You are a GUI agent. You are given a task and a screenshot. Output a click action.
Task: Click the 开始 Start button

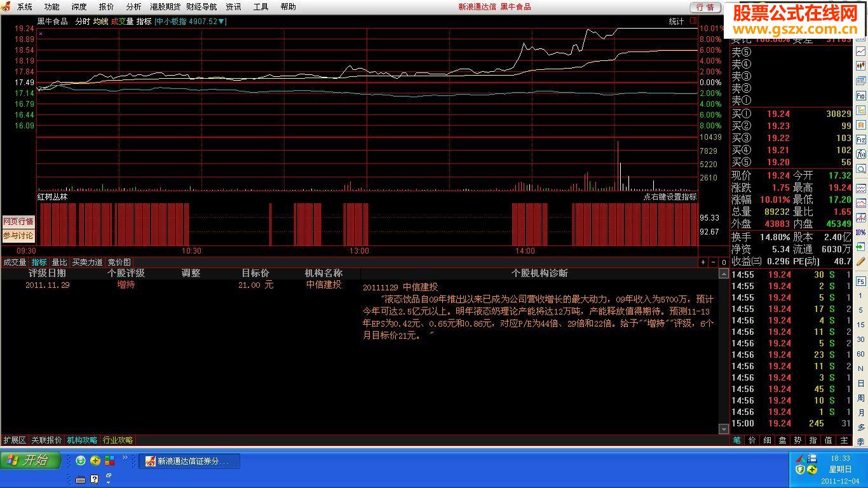tap(31, 460)
